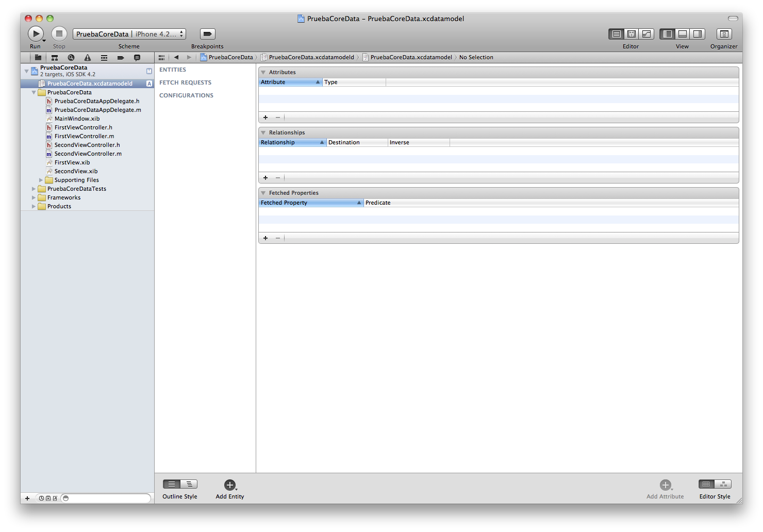Expand the Products folder
Image resolution: width=763 pixels, height=532 pixels.
pyautogui.click(x=34, y=207)
